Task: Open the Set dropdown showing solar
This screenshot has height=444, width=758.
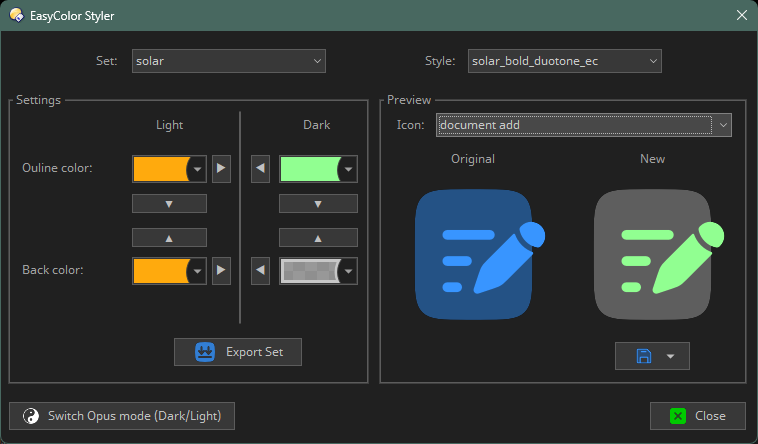Action: point(229,61)
